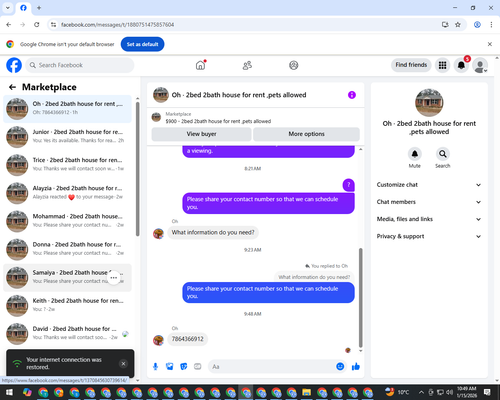This screenshot has height=400, width=500.
Task: Click the house profile picture in right panel
Action: (x=429, y=103)
